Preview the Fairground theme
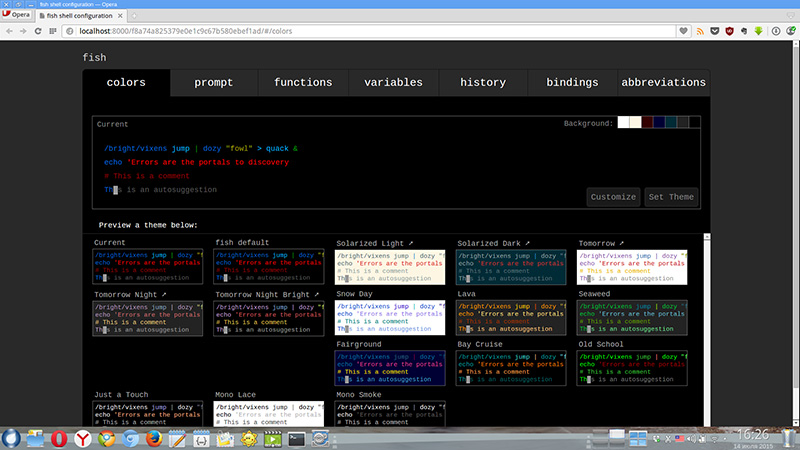 click(x=390, y=368)
